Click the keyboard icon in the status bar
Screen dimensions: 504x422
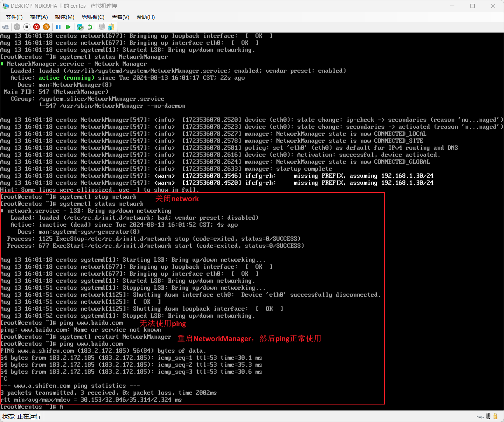click(x=480, y=416)
